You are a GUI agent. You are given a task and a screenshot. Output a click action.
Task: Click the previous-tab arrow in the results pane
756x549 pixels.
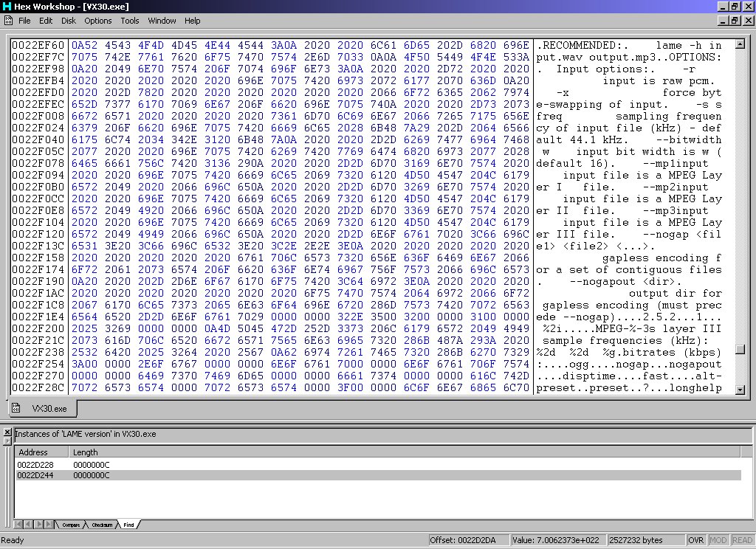click(27, 525)
